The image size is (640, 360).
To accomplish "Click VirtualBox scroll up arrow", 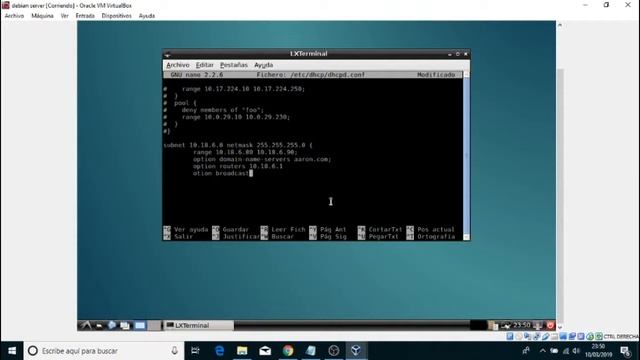I will pos(560,25).
